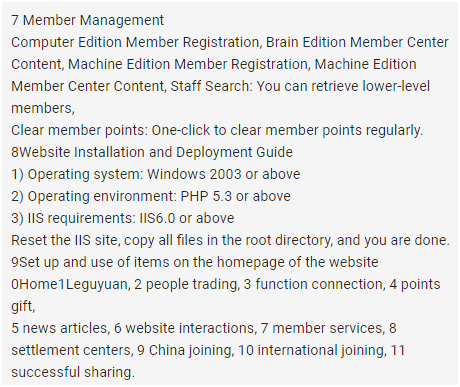This screenshot has width=460, height=387.
Task: Click '8Website Installation and Deployment Guide' heading
Action: [x=152, y=152]
